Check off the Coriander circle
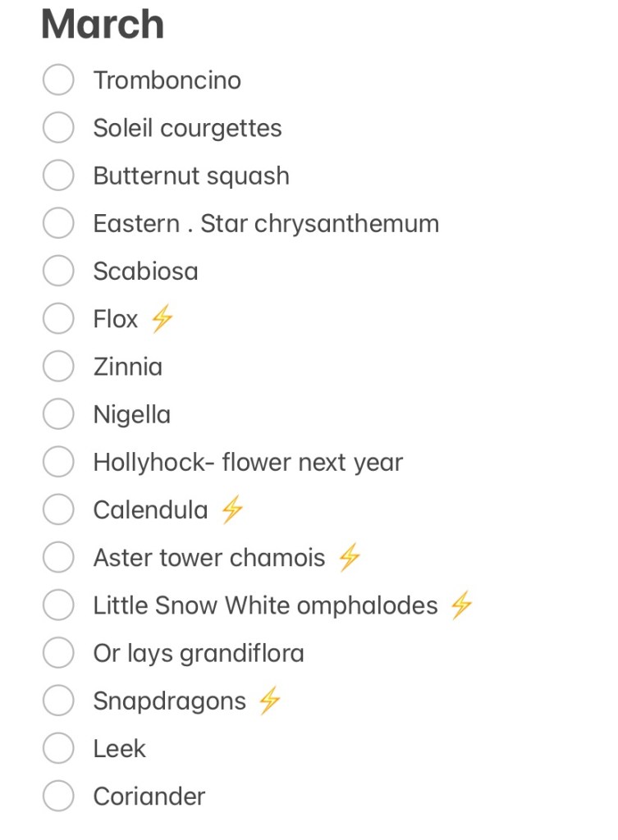618x840 pixels. (58, 796)
